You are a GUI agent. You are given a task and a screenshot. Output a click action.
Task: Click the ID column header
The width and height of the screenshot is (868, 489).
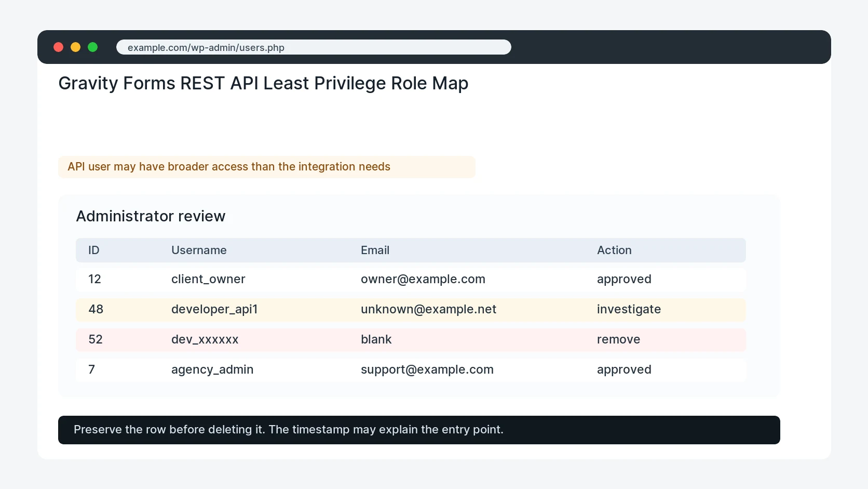(93, 250)
